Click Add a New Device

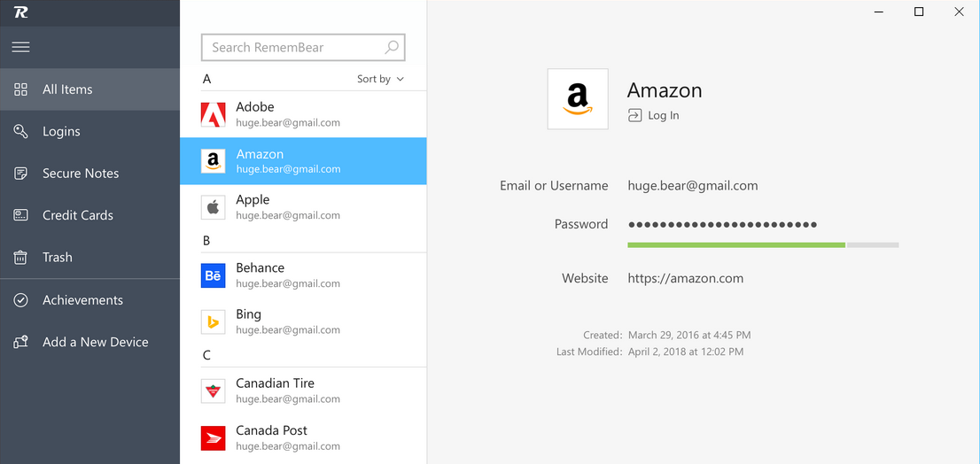95,342
